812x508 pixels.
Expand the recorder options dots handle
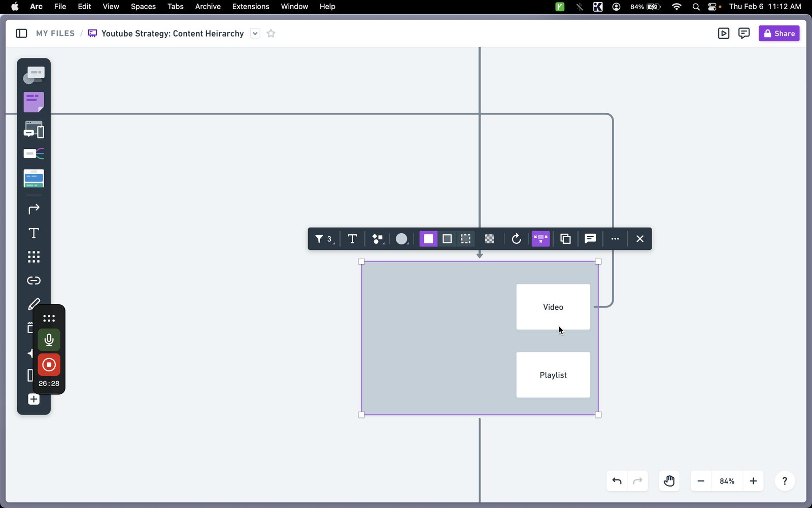49,319
